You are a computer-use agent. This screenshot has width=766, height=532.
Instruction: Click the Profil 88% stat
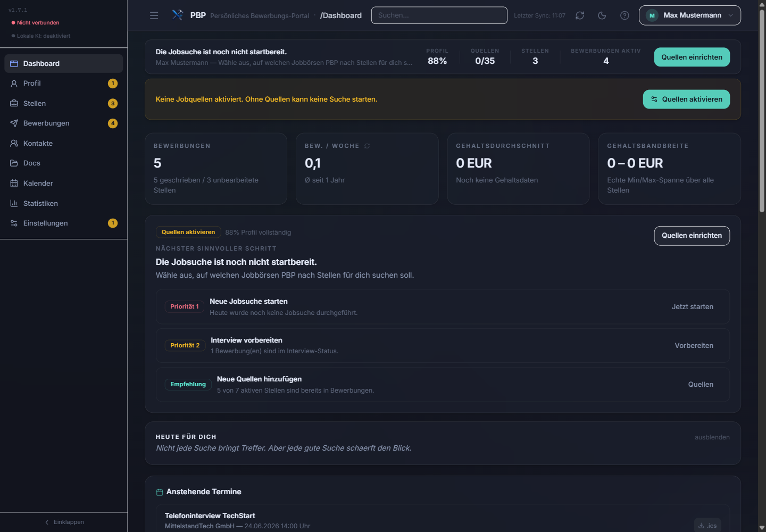tap(437, 56)
